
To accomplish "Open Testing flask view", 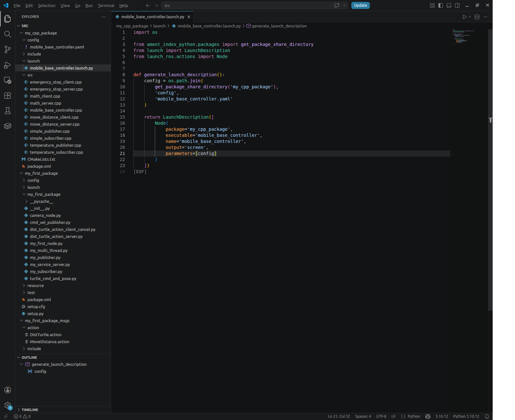I will [x=8, y=111].
